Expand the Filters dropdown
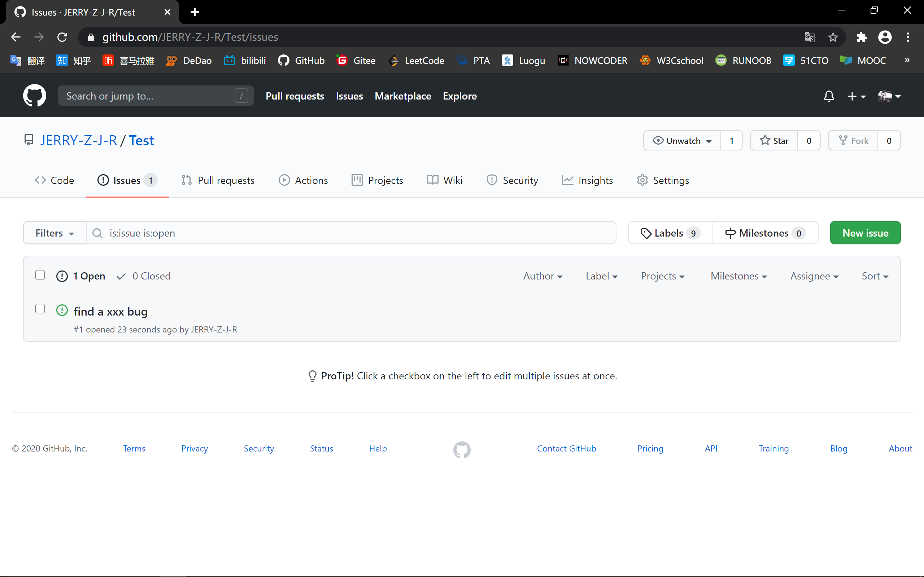924x577 pixels. (55, 233)
